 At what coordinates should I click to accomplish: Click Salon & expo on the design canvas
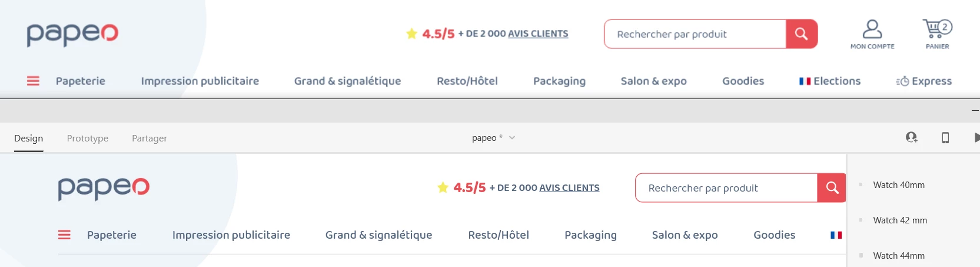685,235
